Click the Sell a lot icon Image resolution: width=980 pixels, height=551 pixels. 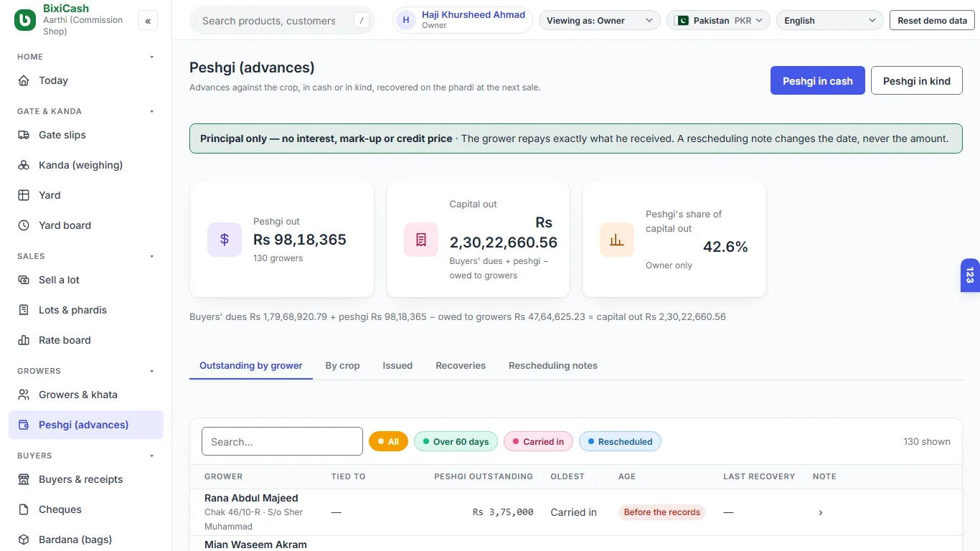point(24,280)
